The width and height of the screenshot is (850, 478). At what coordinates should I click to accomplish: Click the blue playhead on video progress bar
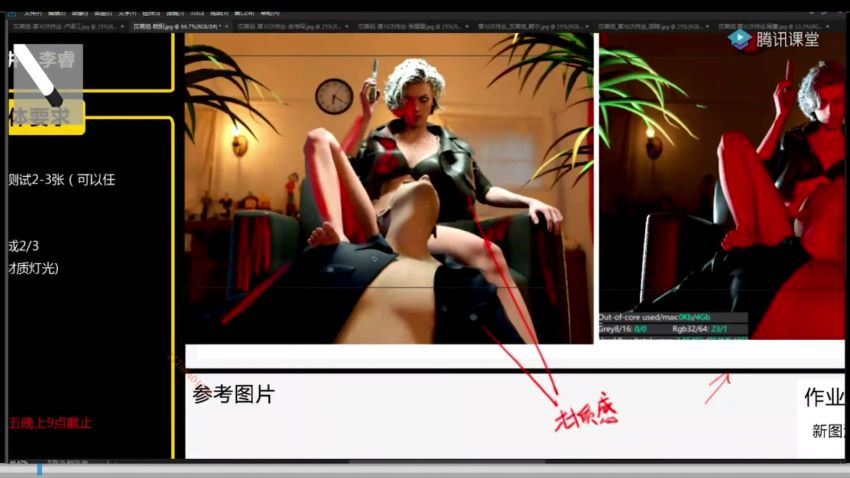40,469
